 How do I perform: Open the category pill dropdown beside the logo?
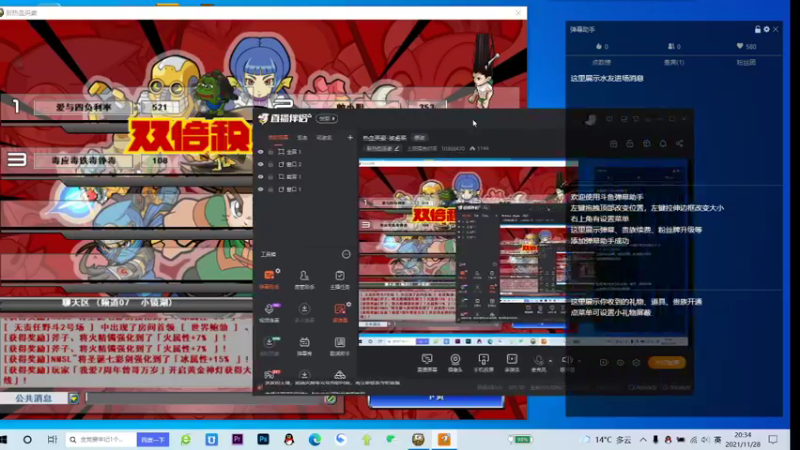pos(327,118)
